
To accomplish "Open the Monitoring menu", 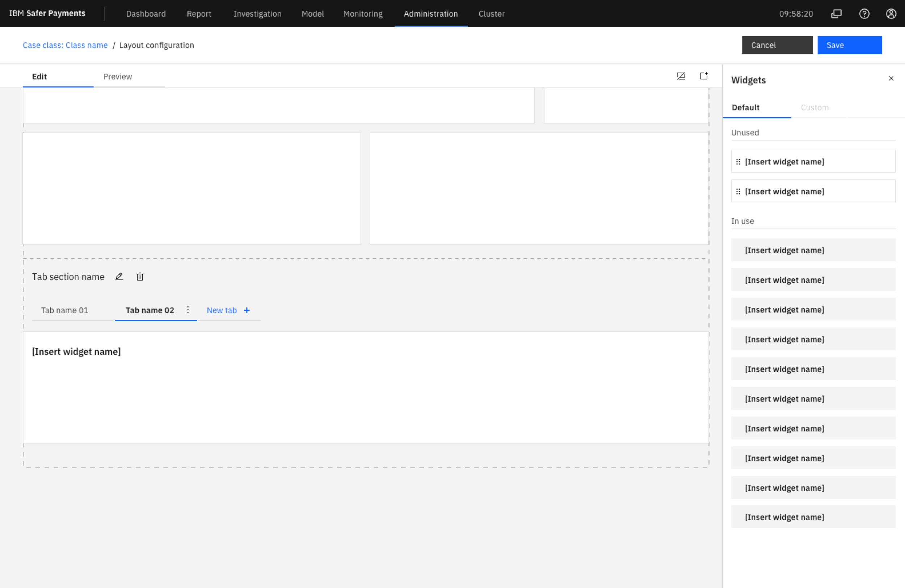I will click(363, 14).
